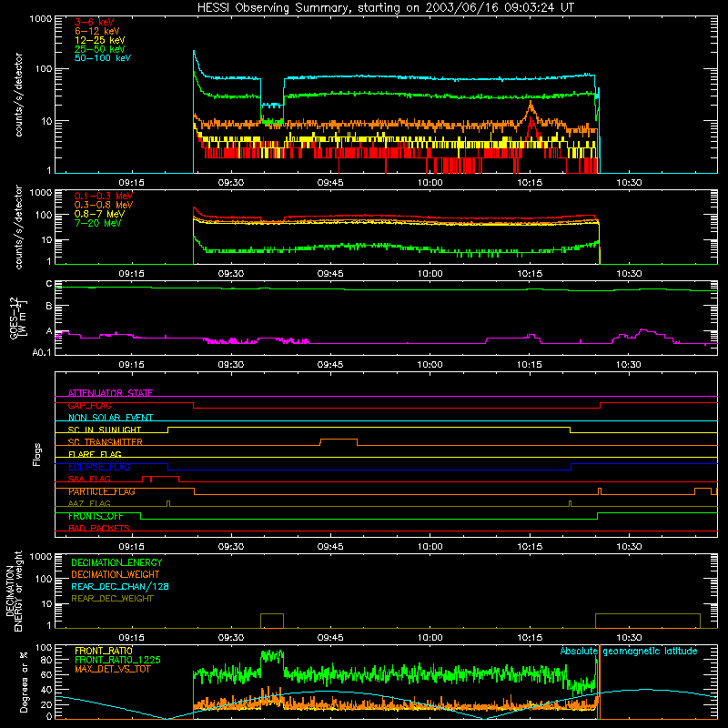Image resolution: width=728 pixels, height=728 pixels.
Task: Click the SC_TRANSMITTER raised pulse near 09:45
Action: pyautogui.click(x=339, y=440)
